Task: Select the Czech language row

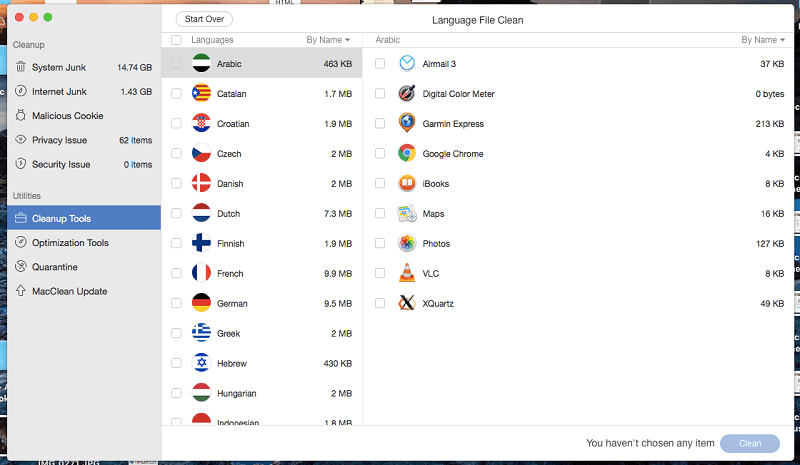Action: click(x=262, y=154)
